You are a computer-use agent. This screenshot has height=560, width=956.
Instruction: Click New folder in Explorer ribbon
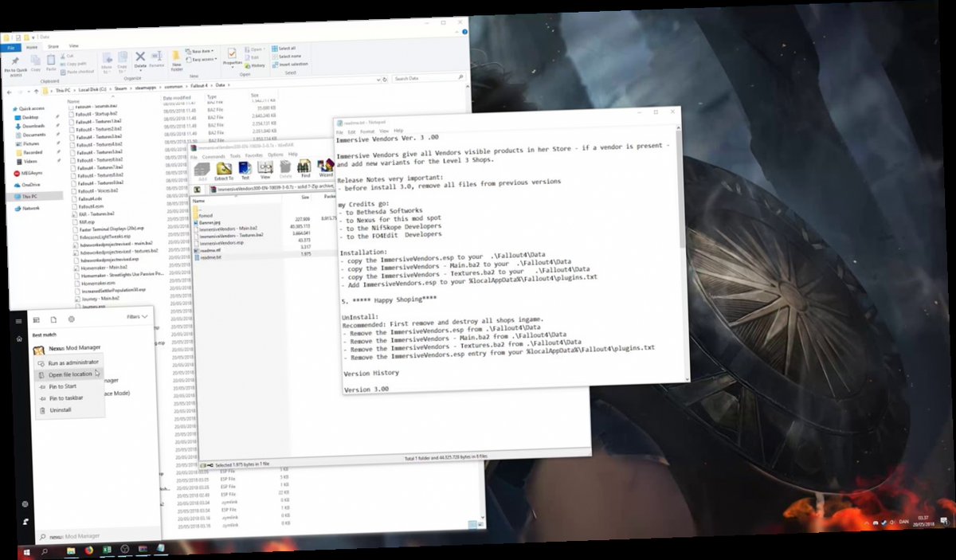click(x=177, y=61)
